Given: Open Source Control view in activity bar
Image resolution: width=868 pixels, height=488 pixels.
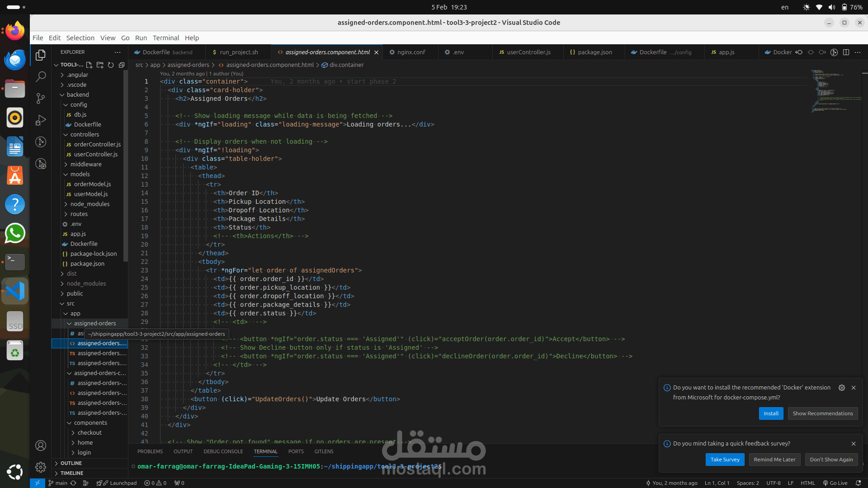Looking at the screenshot, I should coord(41,98).
